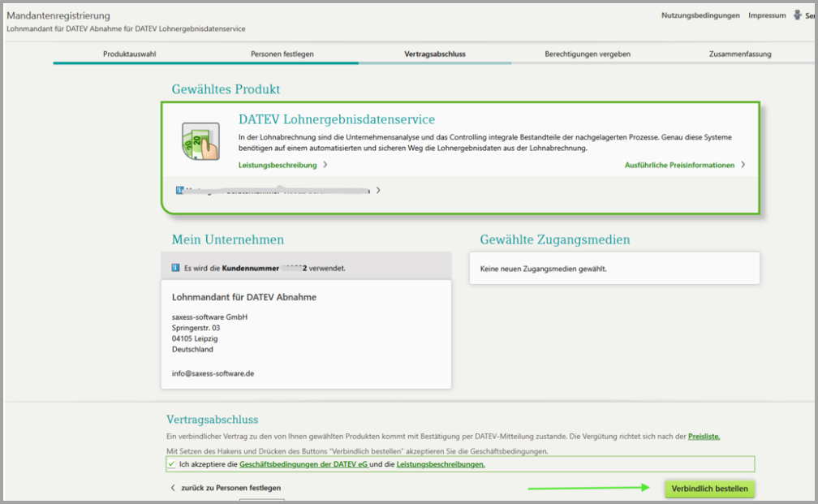This screenshot has height=504, width=818.
Task: Expand the blurred Beraternummer row chevron
Action: pos(377,191)
